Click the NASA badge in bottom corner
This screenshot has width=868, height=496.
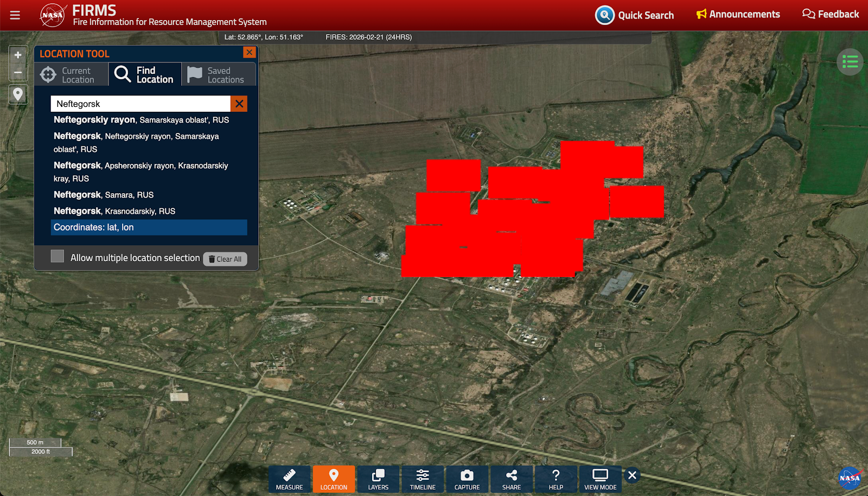(x=850, y=478)
